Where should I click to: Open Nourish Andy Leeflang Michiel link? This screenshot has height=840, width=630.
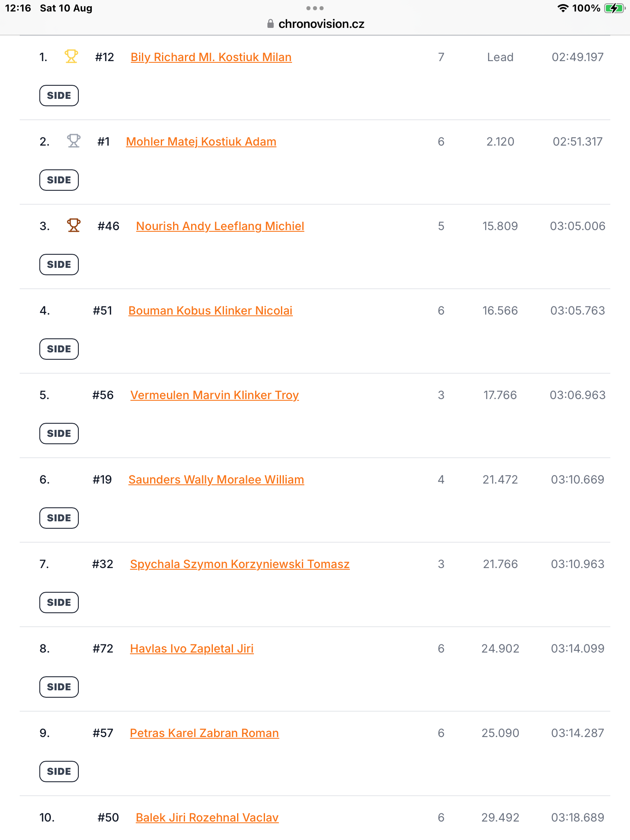click(220, 226)
